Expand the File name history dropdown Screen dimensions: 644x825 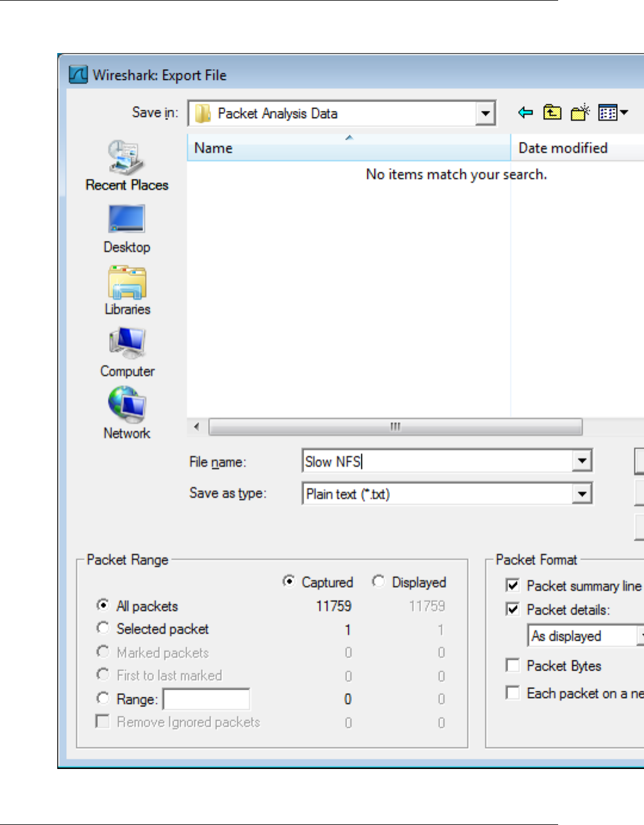581,460
